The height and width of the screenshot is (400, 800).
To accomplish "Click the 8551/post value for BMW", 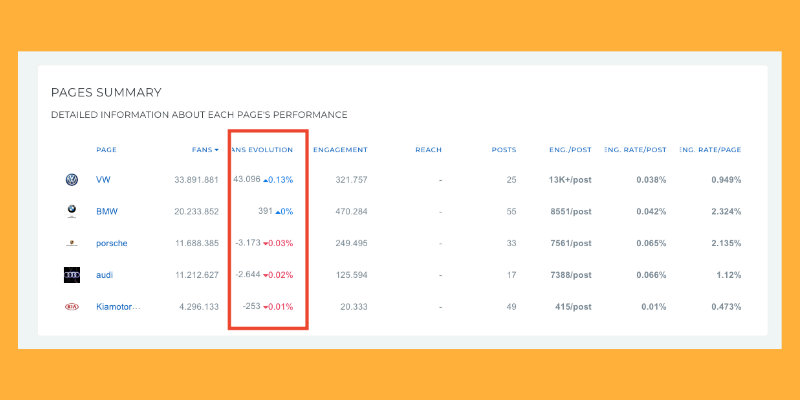I will (x=571, y=211).
